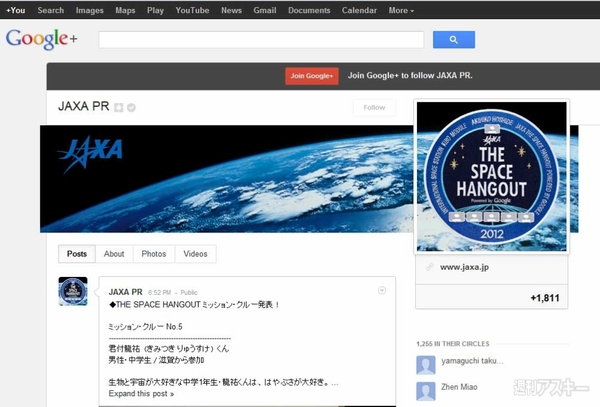Open the post options dropdown arrow
Image resolution: width=600 pixels, height=407 pixels.
[x=382, y=291]
